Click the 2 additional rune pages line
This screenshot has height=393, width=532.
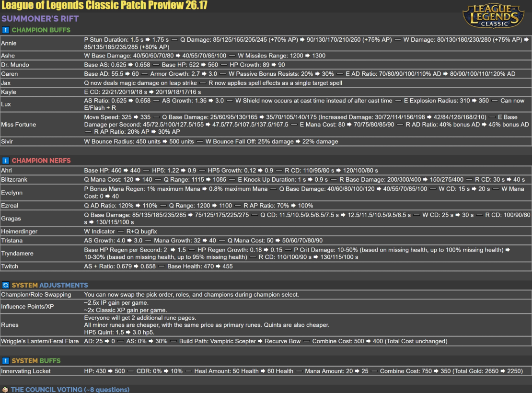(140, 318)
